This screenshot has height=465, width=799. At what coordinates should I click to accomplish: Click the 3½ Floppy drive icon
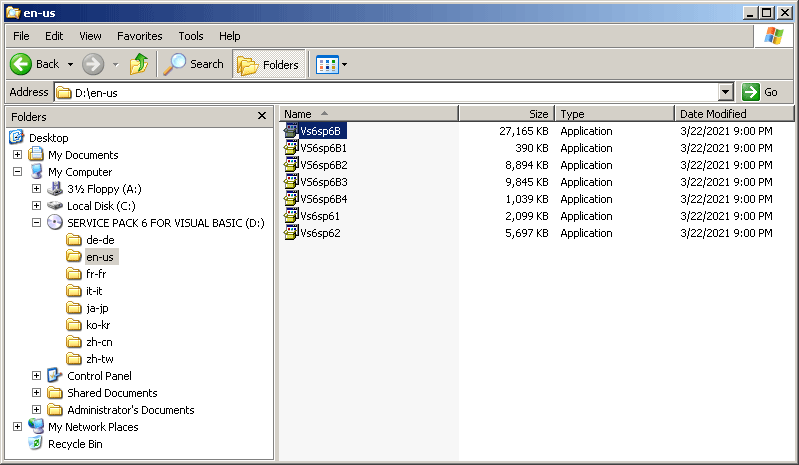click(55, 189)
